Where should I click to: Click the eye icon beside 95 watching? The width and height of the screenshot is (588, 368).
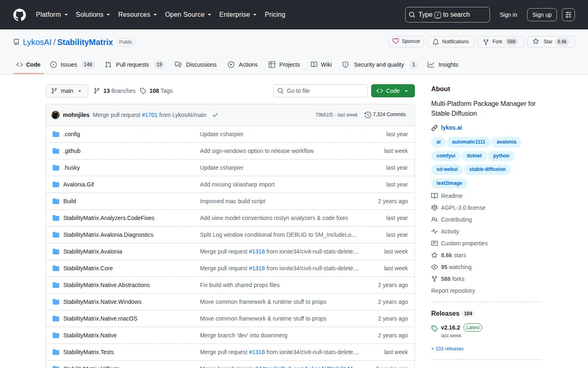[434, 267]
